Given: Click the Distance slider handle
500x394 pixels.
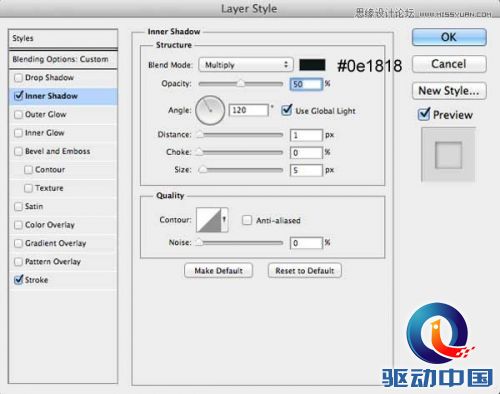Looking at the screenshot, I should [x=199, y=134].
